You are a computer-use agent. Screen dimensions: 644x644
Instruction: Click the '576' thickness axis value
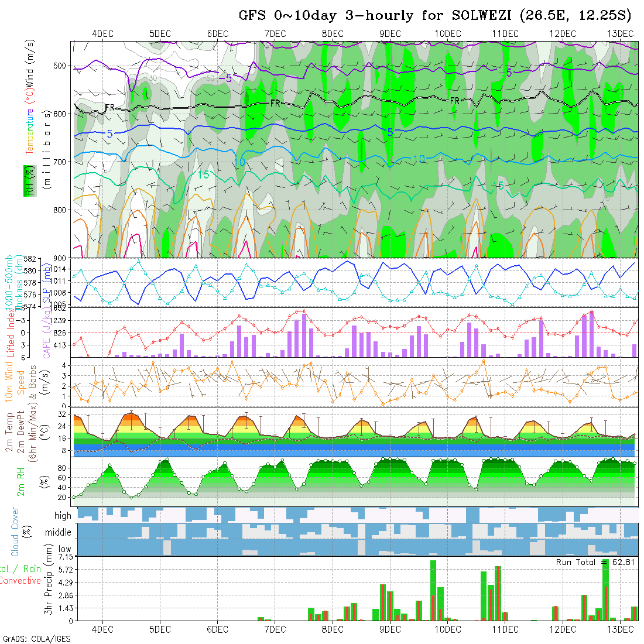click(x=30, y=294)
